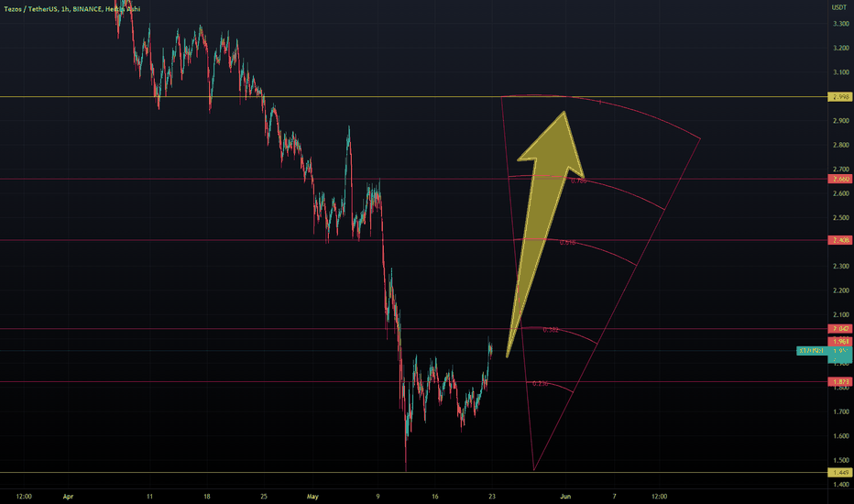Click the 2.800 price axis value
Screen dimensions: 854x504
point(841,145)
